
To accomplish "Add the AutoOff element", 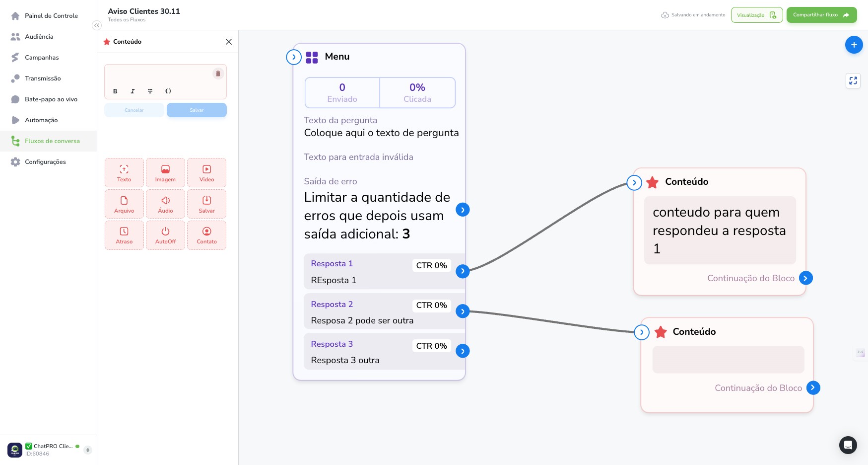I will point(165,235).
